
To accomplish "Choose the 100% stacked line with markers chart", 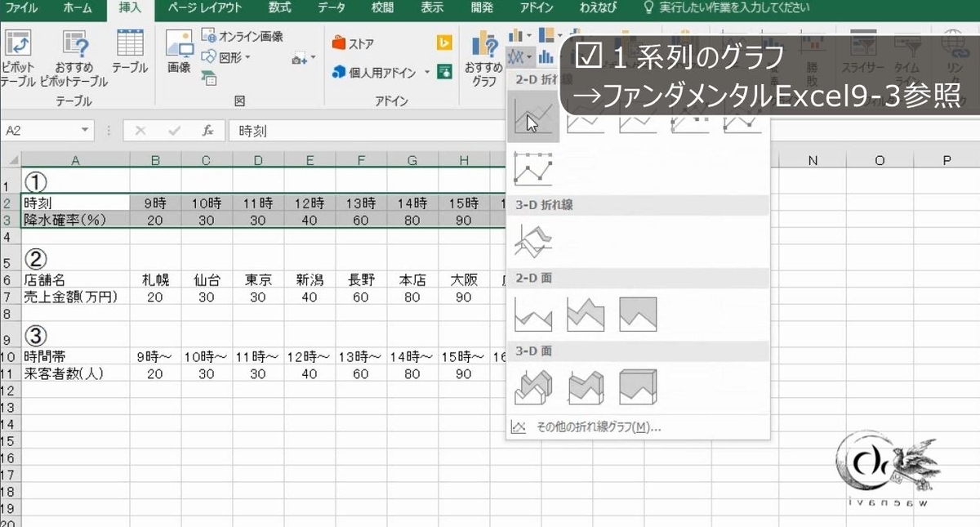I will click(x=532, y=168).
